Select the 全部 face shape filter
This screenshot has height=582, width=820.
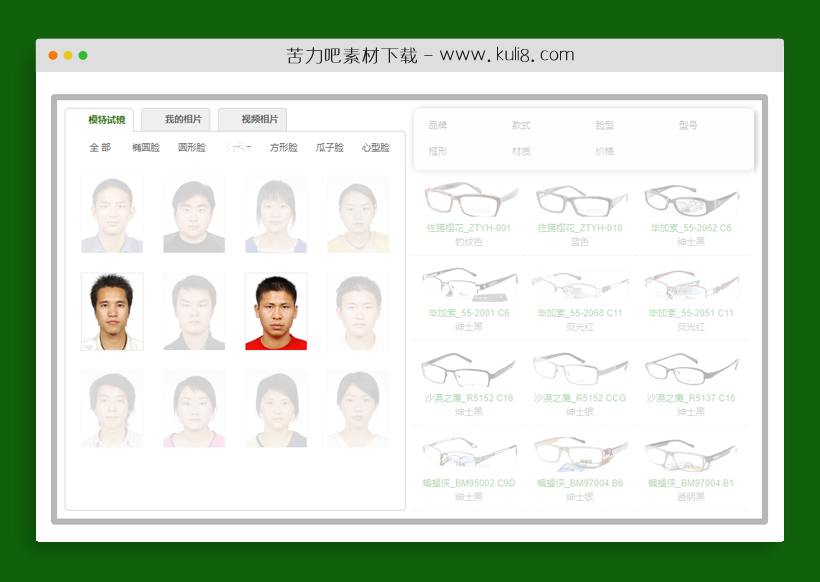click(x=99, y=147)
